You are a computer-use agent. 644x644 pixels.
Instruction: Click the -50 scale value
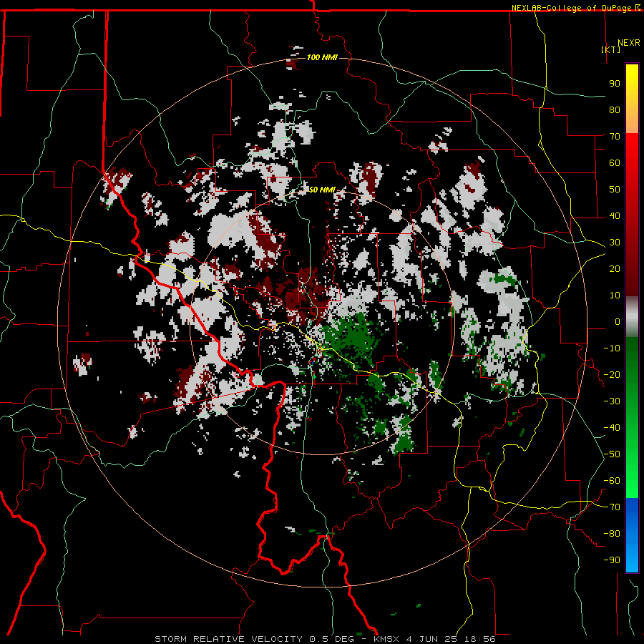pyautogui.click(x=612, y=454)
